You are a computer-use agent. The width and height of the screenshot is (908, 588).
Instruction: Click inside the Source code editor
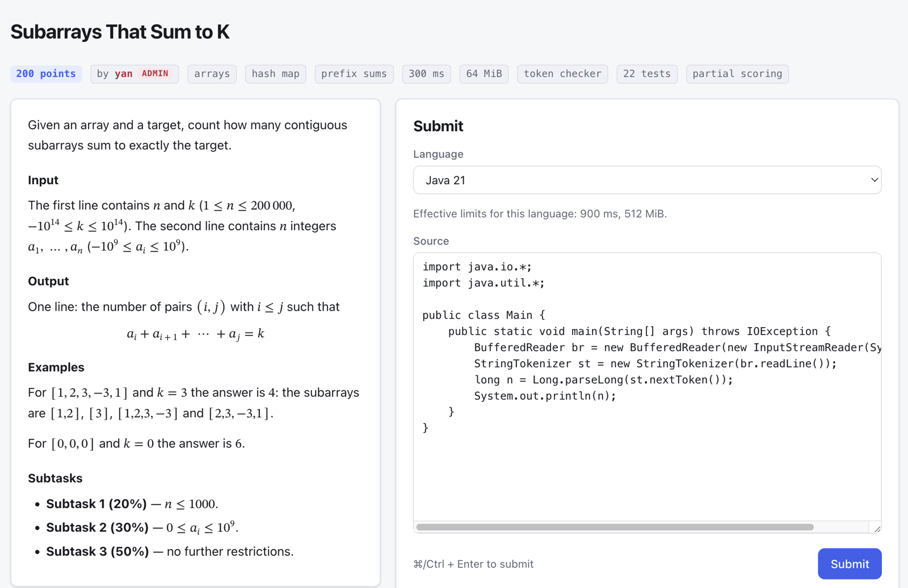coord(647,392)
